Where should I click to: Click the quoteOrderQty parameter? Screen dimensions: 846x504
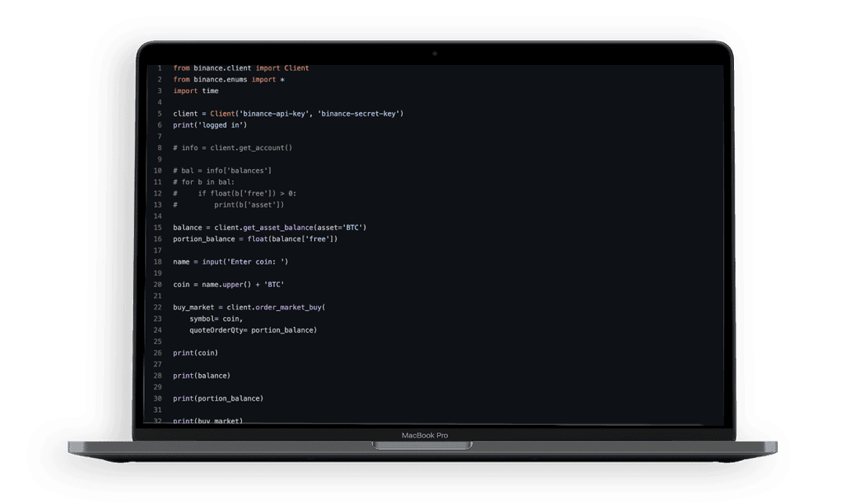216,330
